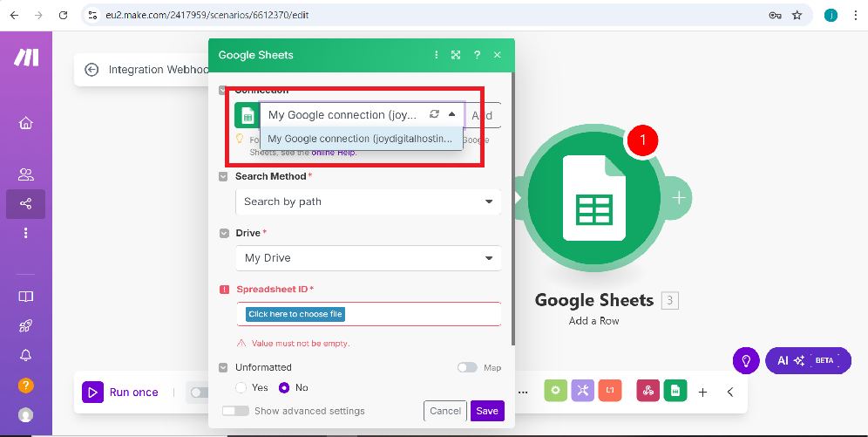
Task: Toggle the Search Method field checkbox
Action: pyautogui.click(x=223, y=177)
